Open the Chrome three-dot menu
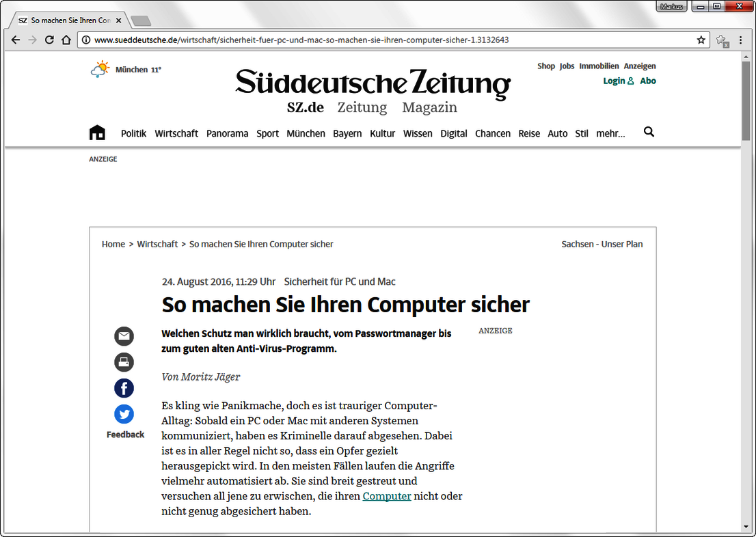The image size is (756, 537). 741,40
